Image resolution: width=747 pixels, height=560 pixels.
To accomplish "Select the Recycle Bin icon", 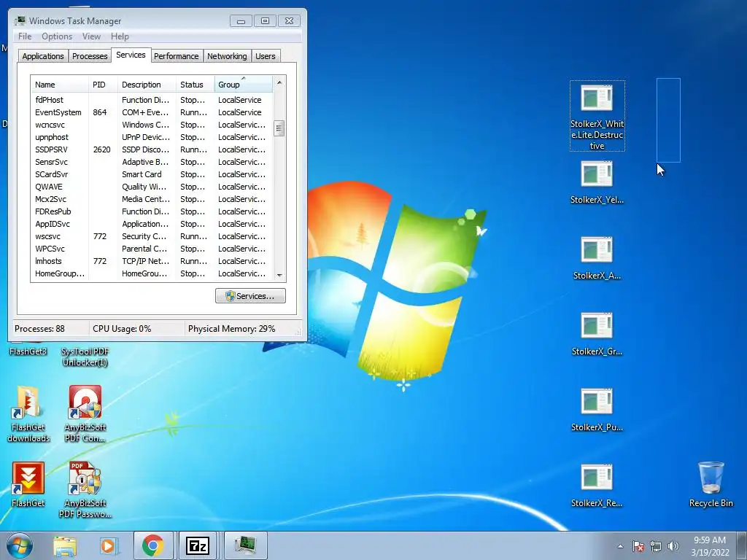I will coord(711,485).
